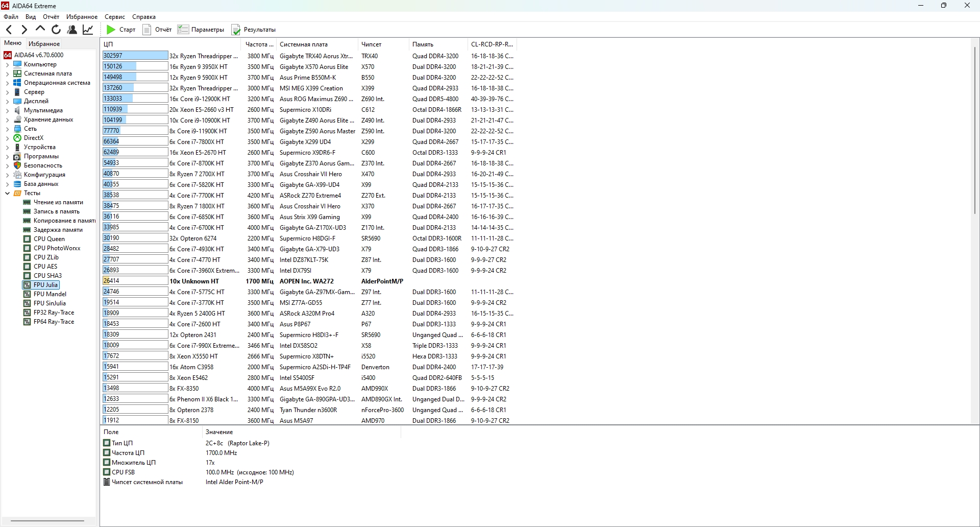Open the Файл menu
This screenshot has width=980, height=527.
pyautogui.click(x=11, y=17)
